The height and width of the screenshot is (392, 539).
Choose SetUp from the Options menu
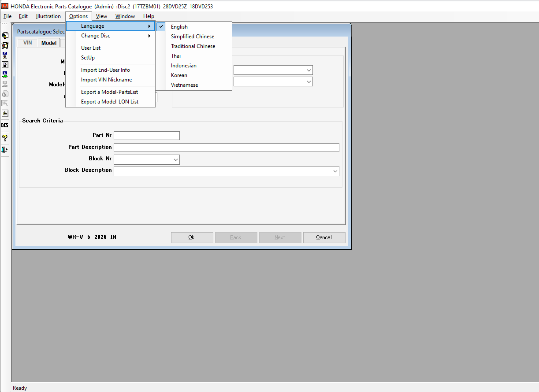point(111,58)
